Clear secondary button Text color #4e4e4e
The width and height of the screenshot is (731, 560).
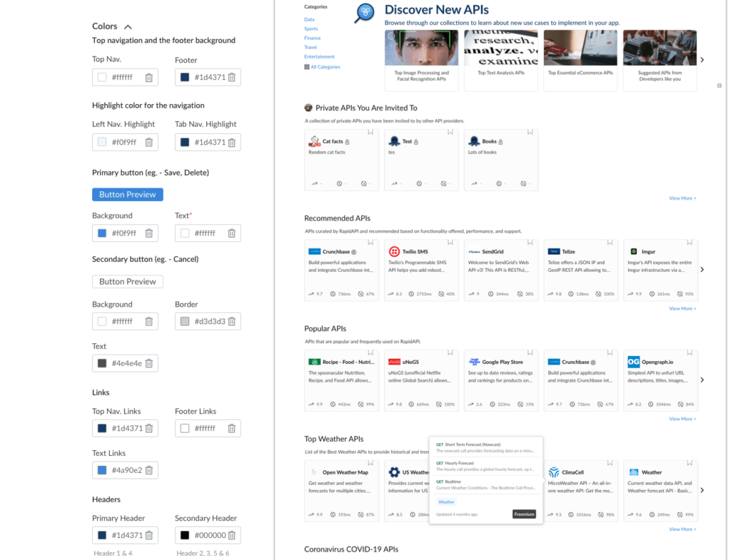[148, 363]
